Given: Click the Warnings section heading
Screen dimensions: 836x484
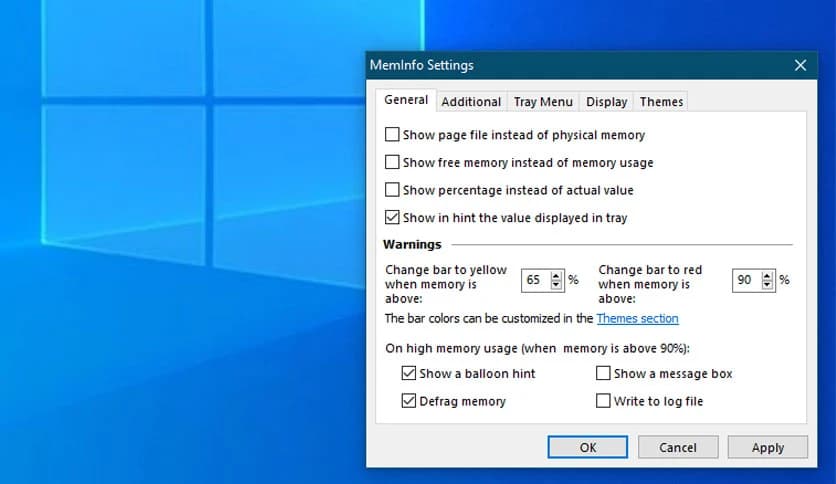Looking at the screenshot, I should tap(412, 245).
